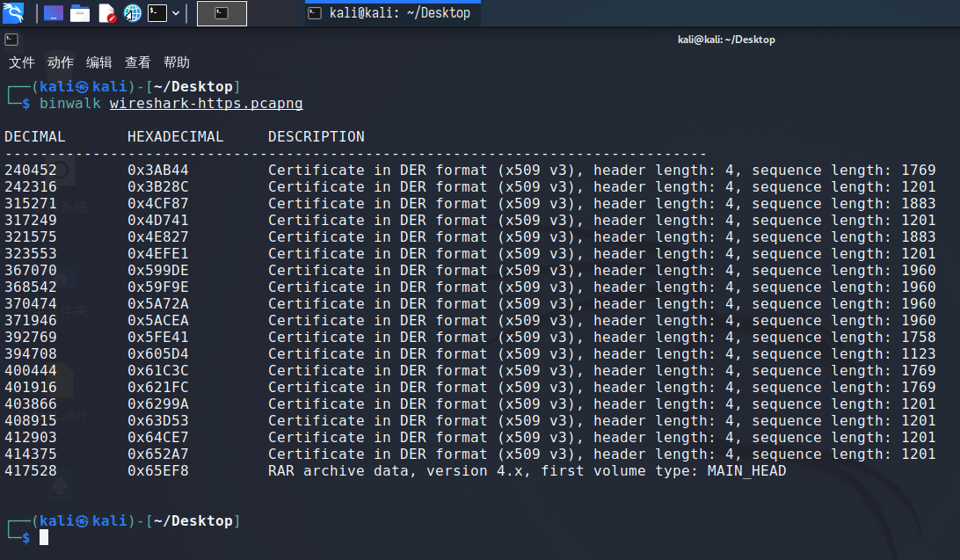Open the 帮助 (Help) menu
This screenshot has width=960, height=560.
tap(177, 62)
